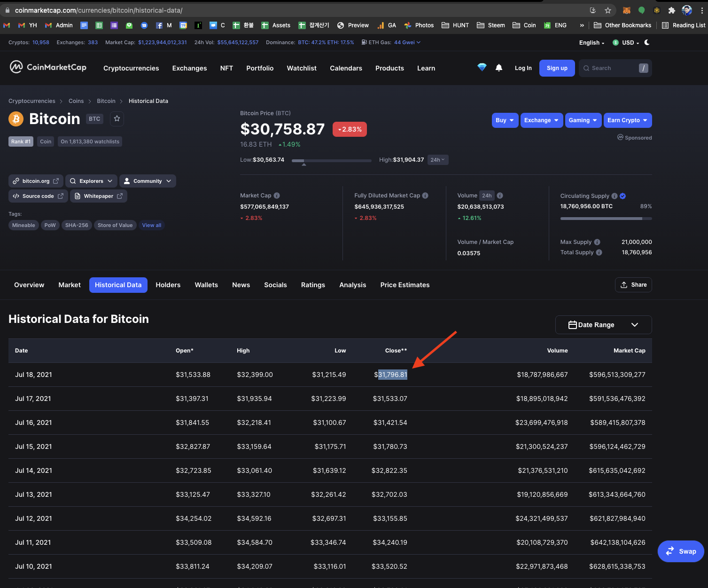Click the install app icon in address bar
The height and width of the screenshot is (588, 708).
tap(593, 10)
